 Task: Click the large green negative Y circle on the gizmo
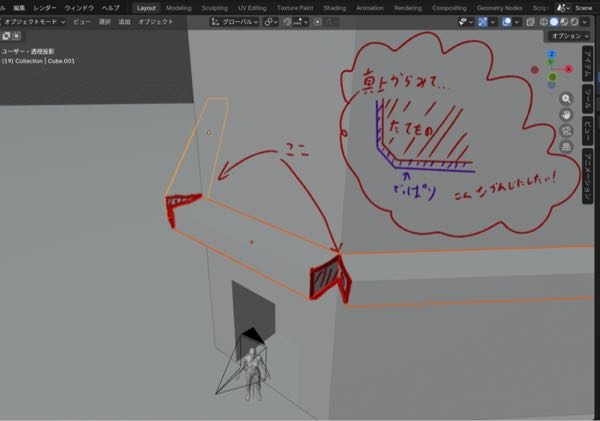click(552, 77)
